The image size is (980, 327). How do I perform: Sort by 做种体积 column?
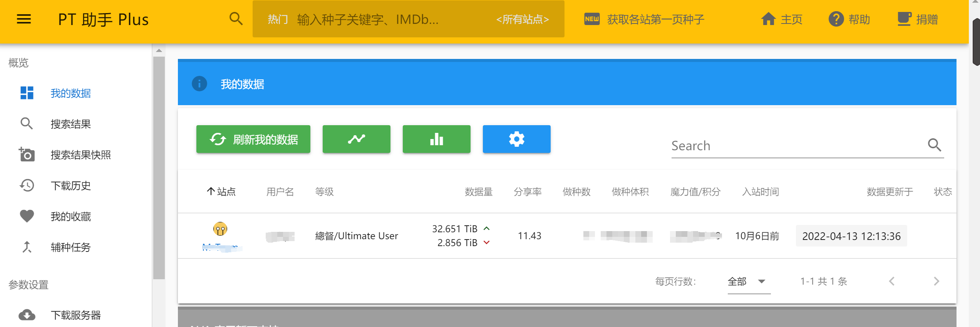coord(630,191)
